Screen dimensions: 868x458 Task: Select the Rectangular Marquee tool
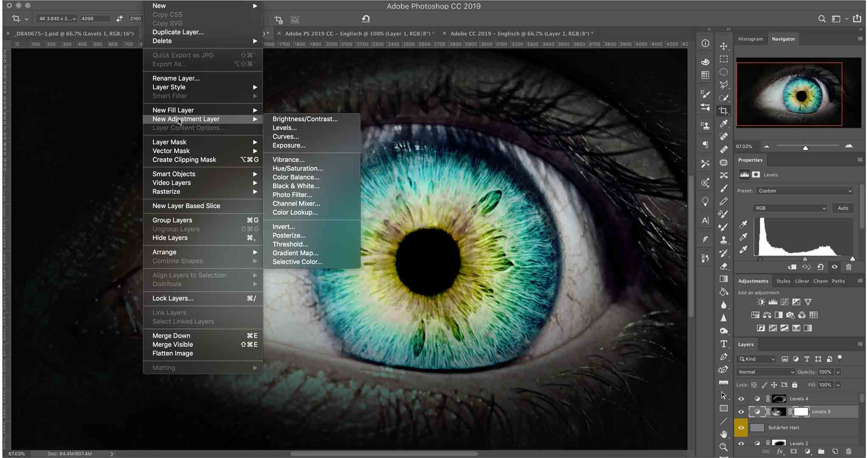(723, 59)
